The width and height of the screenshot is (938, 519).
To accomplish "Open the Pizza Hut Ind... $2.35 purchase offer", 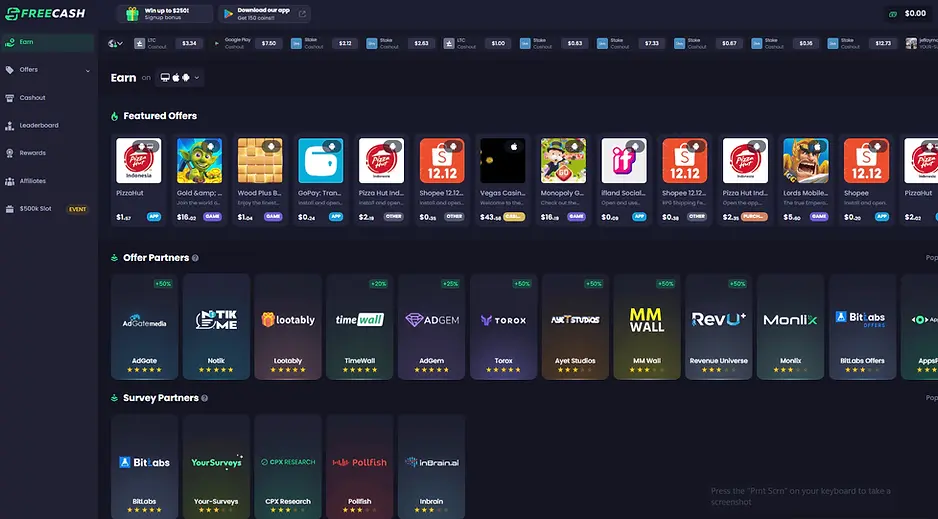I will point(745,181).
